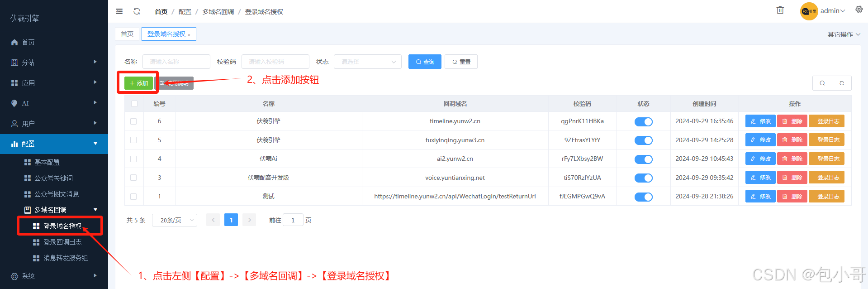
Task: Click 删除 for the ai2.yunw2.cn row
Action: coord(792,159)
